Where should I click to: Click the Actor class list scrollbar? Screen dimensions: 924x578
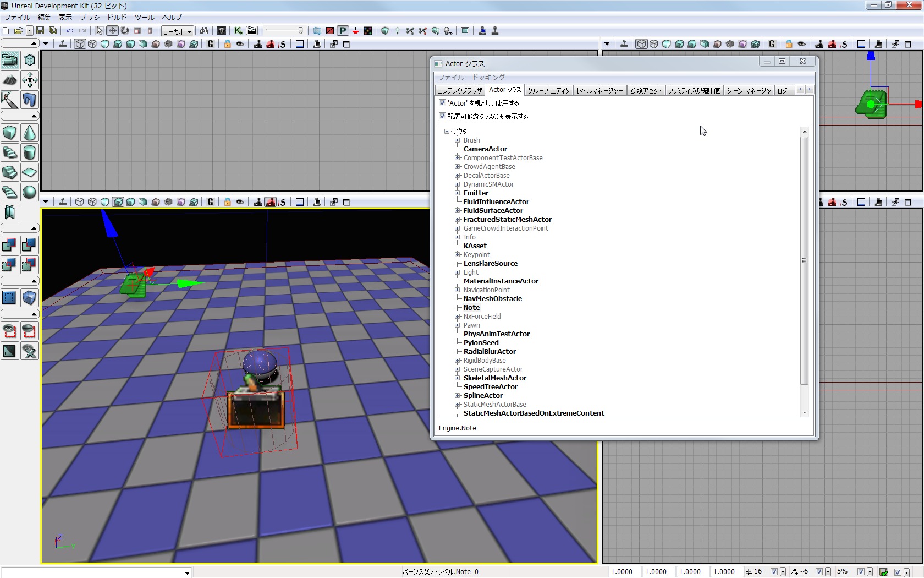(x=804, y=260)
